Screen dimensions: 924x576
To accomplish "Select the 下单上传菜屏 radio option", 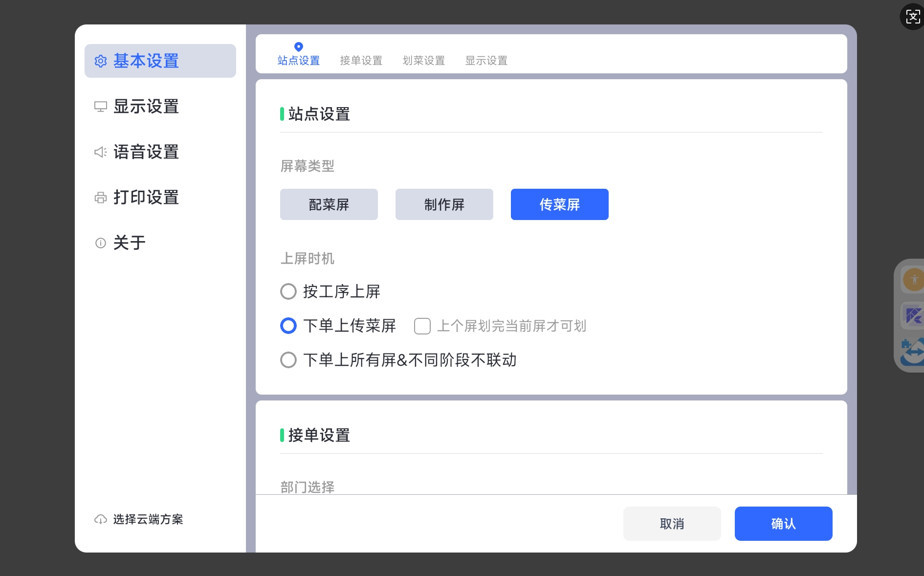I will coord(288,326).
